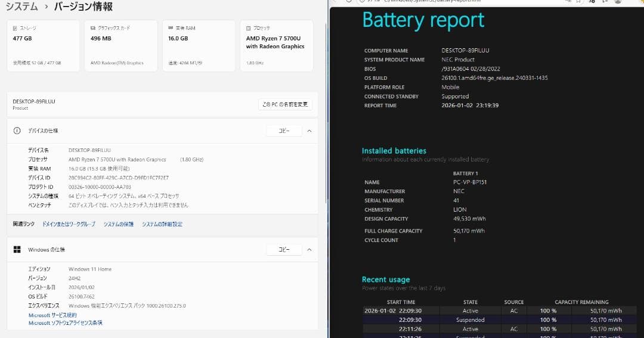The image size is (644, 338).
Task: Click the ストレージ storage card icon
Action: 16,28
